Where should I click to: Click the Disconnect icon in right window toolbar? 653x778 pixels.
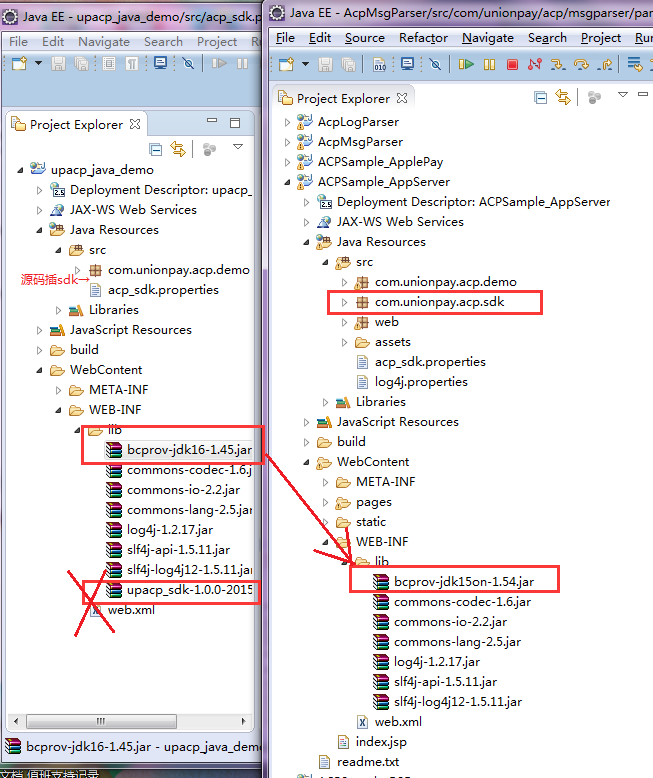(x=535, y=64)
